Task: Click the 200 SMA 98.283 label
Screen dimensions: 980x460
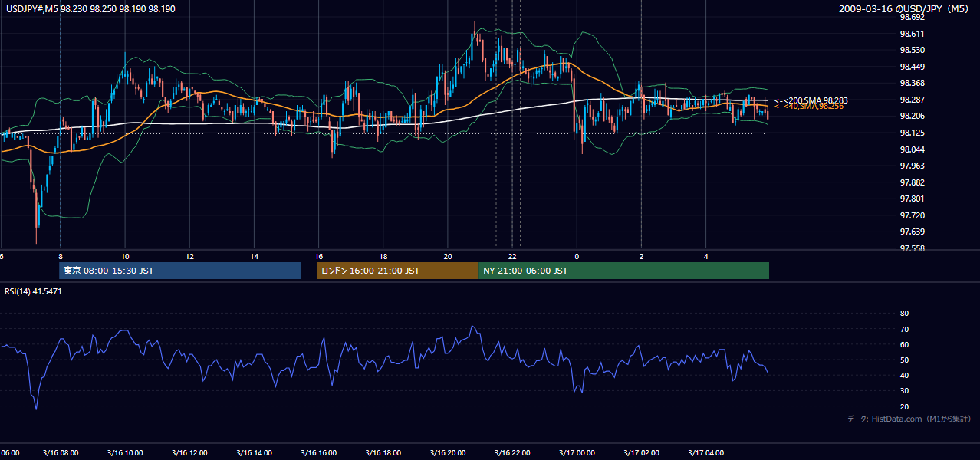Action: click(811, 100)
